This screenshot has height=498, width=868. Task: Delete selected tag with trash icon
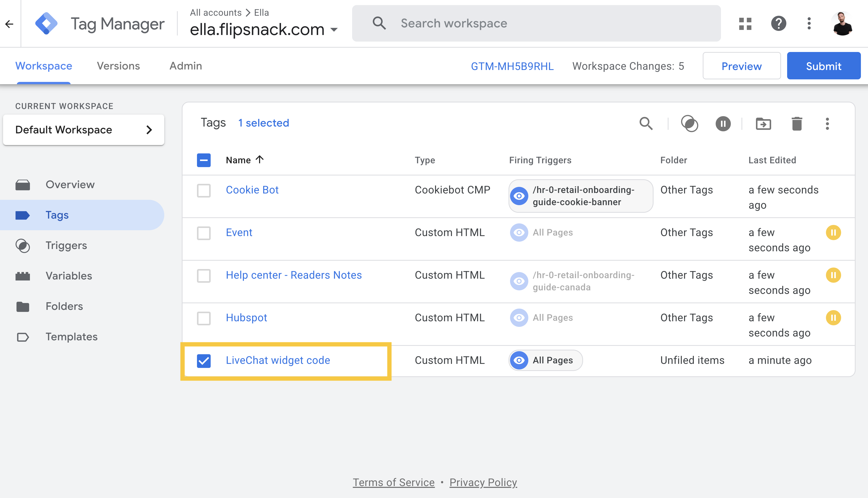tap(797, 123)
